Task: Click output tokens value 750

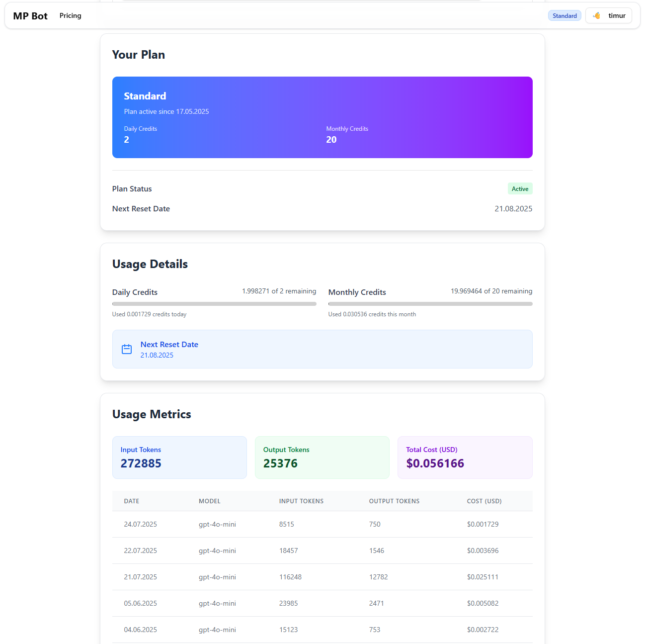Action: point(375,524)
